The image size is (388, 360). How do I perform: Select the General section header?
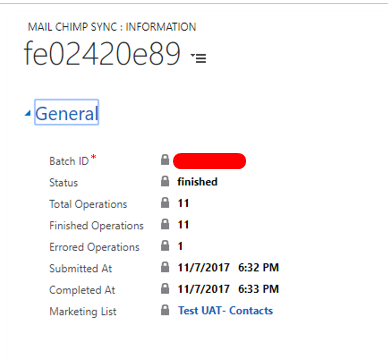pyautogui.click(x=67, y=112)
